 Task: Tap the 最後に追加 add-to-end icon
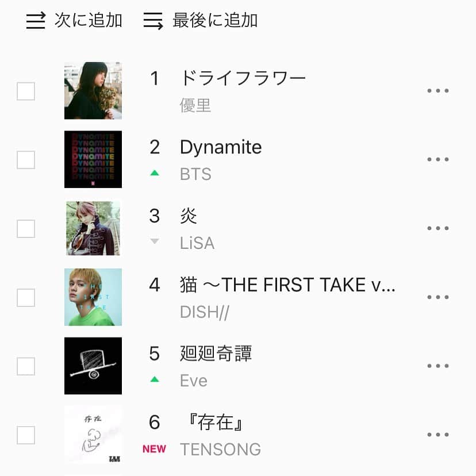[153, 21]
